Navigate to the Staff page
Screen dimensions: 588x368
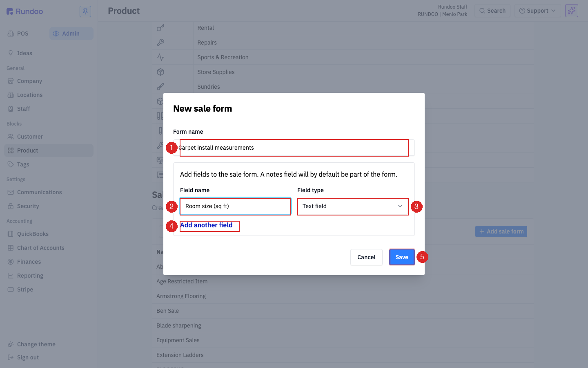click(49, 109)
